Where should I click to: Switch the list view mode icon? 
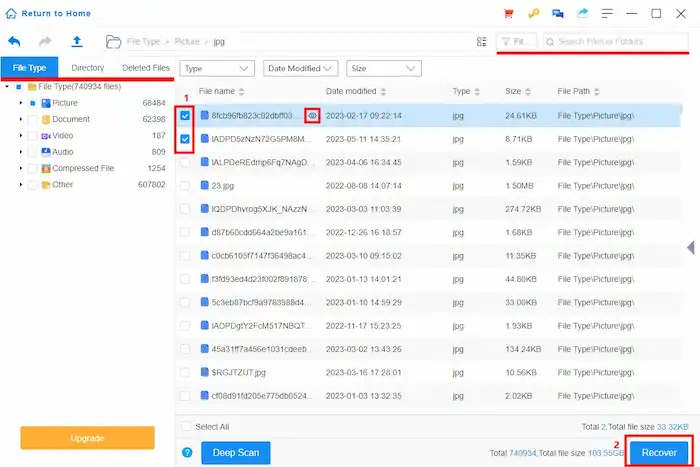pos(481,42)
